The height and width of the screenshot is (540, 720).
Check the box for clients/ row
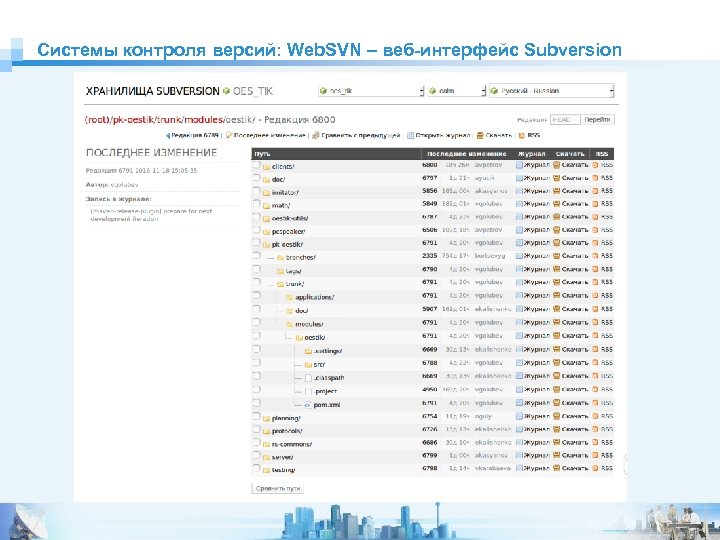[257, 165]
